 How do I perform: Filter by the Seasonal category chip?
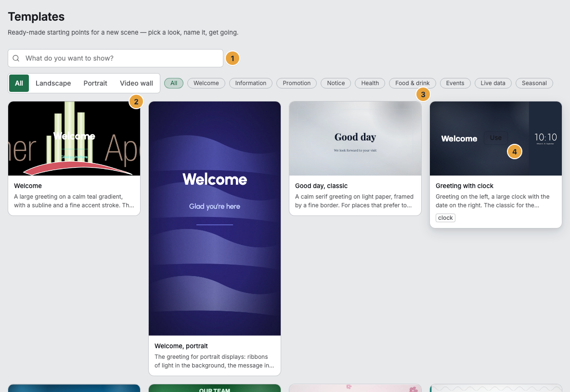tap(534, 83)
